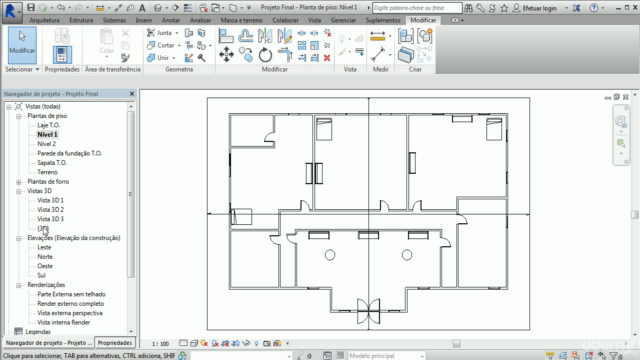The image size is (640, 360).
Task: Open the default 3D view house icon
Action: [x=158, y=8]
